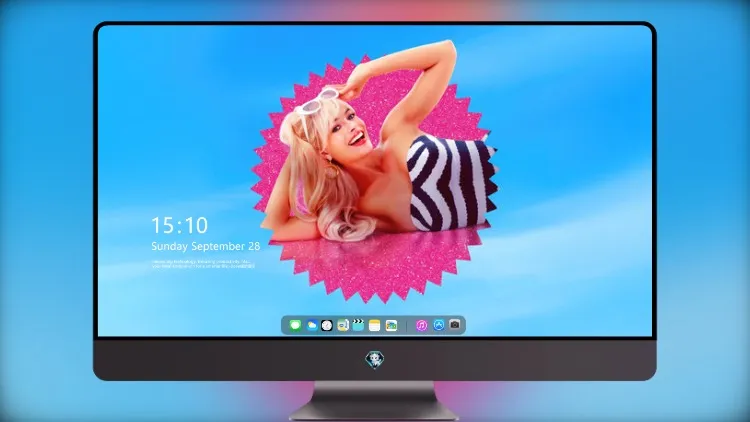
Task: Click the monitor stand below the bezel
Action: click(x=375, y=401)
